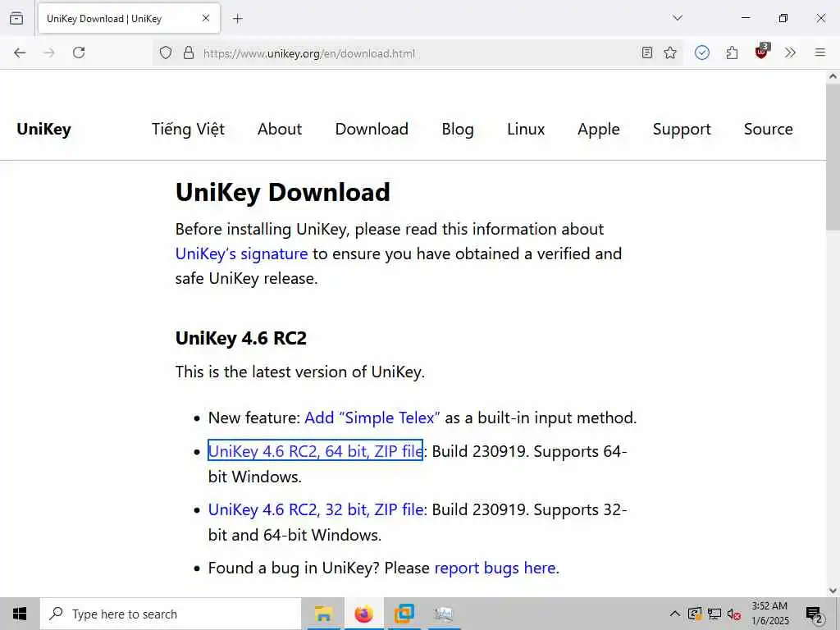
Task: View site security via padlock icon
Action: [189, 52]
